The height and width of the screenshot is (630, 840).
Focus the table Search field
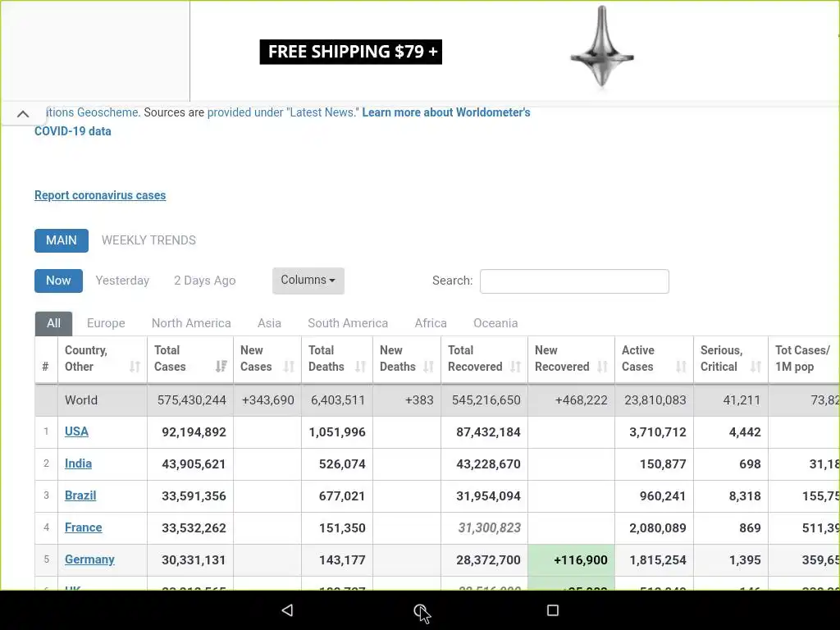click(574, 281)
